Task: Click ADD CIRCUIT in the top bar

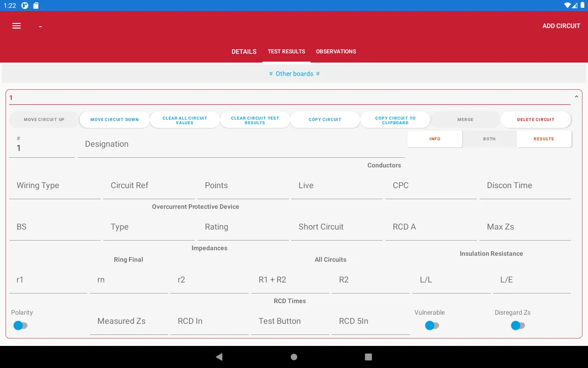Action: click(x=561, y=26)
